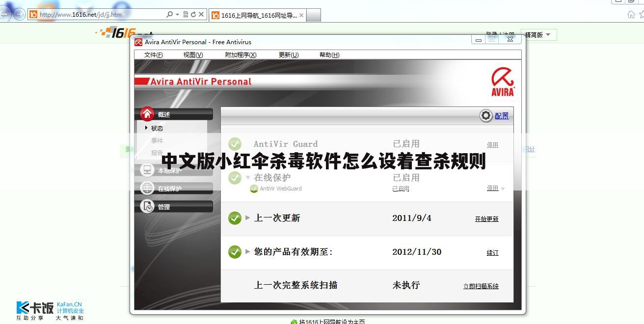Click green check icon beside 上一次更新
Image resolution: width=644 pixels, height=324 pixels.
coord(235,218)
